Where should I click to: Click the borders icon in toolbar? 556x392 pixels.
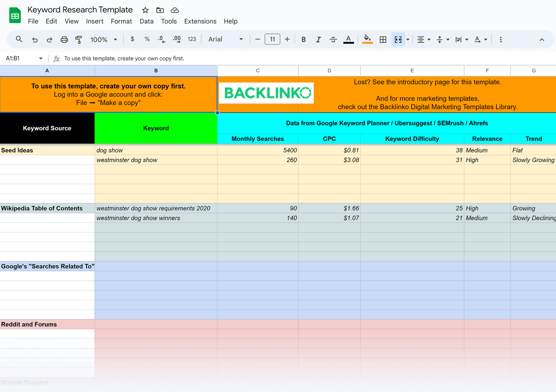(x=383, y=39)
